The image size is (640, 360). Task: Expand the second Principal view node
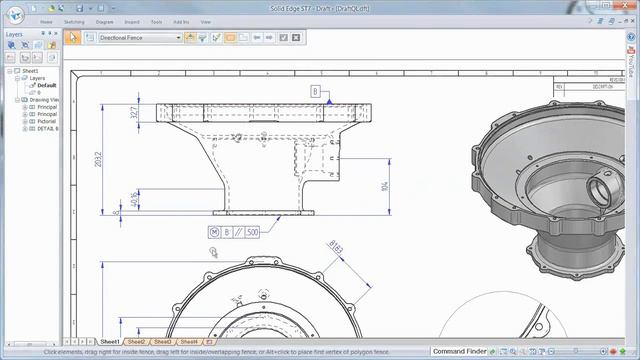point(25,114)
